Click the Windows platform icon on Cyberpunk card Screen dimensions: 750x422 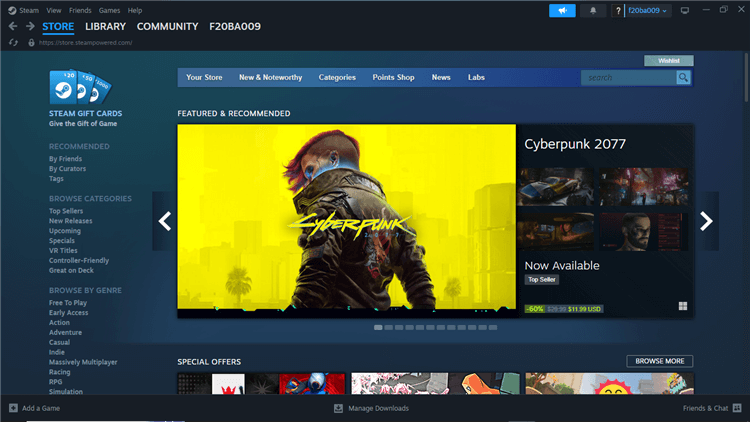click(x=683, y=306)
